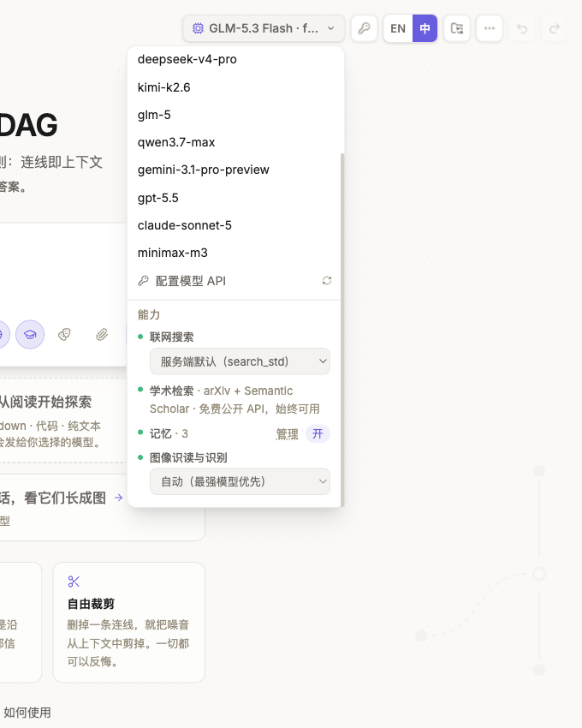582x728 pixels.
Task: Click the arrow next to 看它们长成图
Action: point(118,498)
